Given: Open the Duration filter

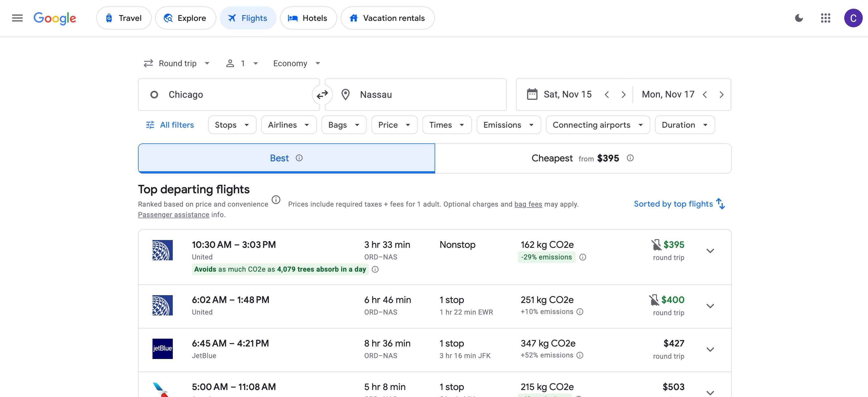Looking at the screenshot, I should 685,125.
